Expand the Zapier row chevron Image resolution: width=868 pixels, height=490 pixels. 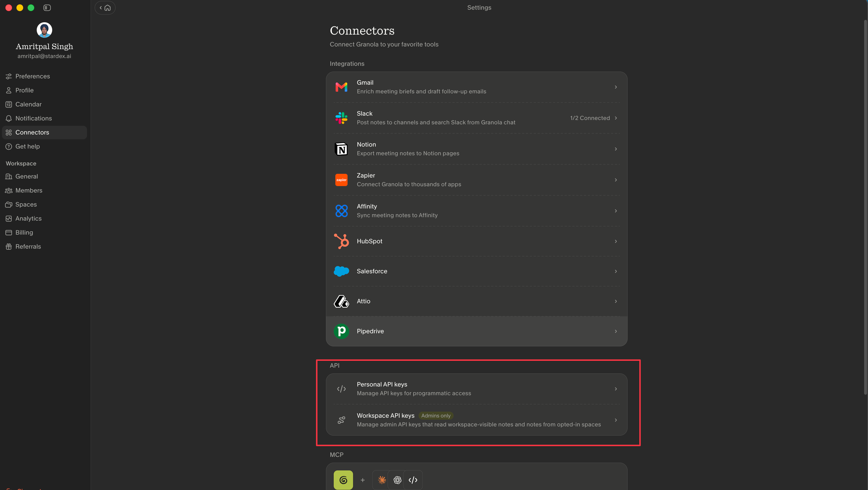click(616, 180)
